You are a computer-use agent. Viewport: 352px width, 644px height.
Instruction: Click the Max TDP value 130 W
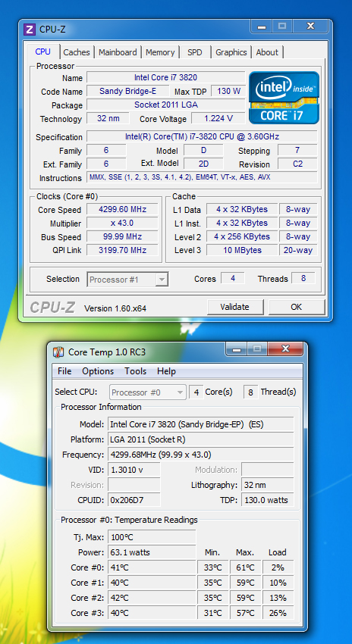pos(228,91)
